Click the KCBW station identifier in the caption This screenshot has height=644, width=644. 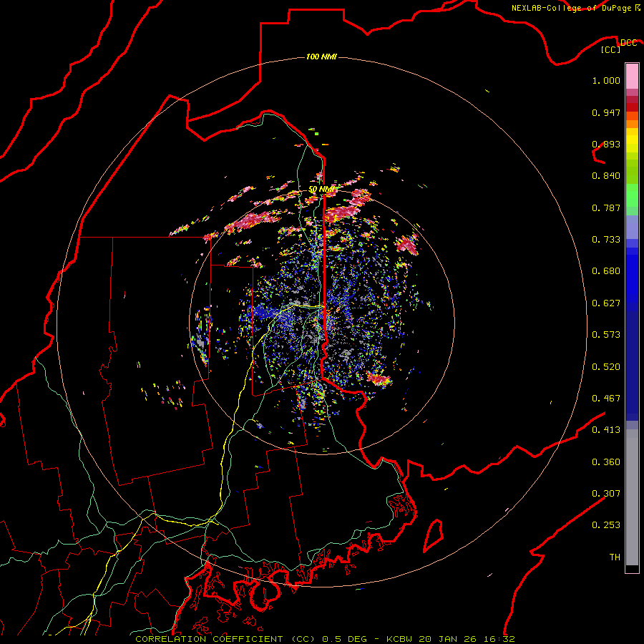(401, 639)
